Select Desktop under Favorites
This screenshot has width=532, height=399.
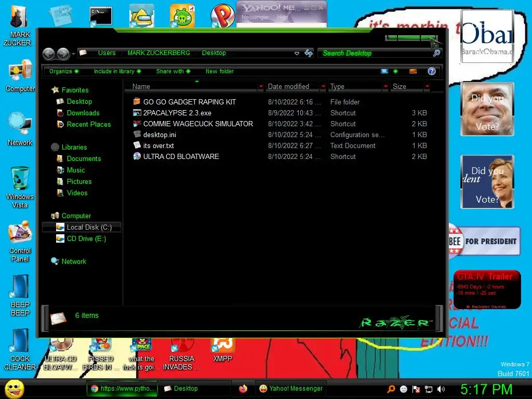(x=79, y=101)
